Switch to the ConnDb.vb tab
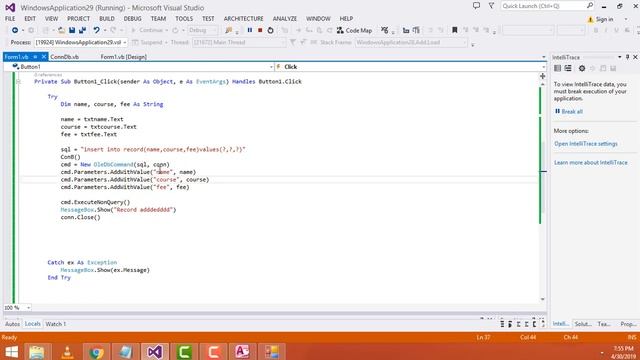Image resolution: width=640 pixels, height=360 pixels. click(64, 57)
